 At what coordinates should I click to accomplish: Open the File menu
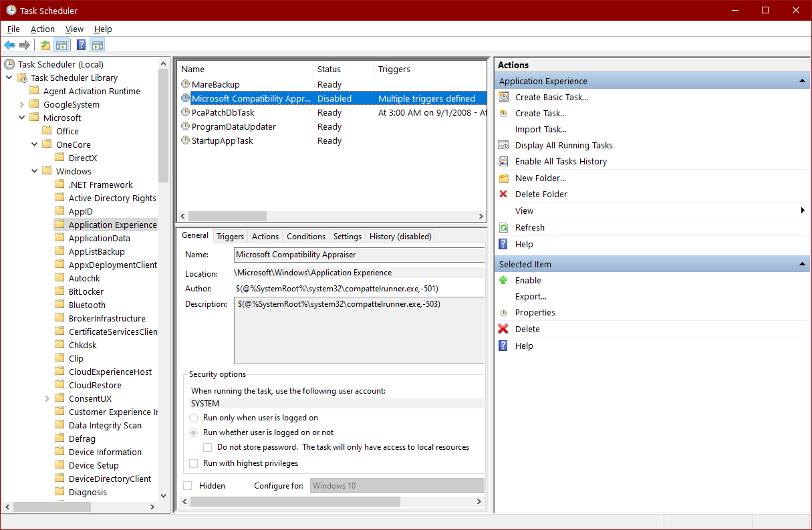[x=13, y=29]
